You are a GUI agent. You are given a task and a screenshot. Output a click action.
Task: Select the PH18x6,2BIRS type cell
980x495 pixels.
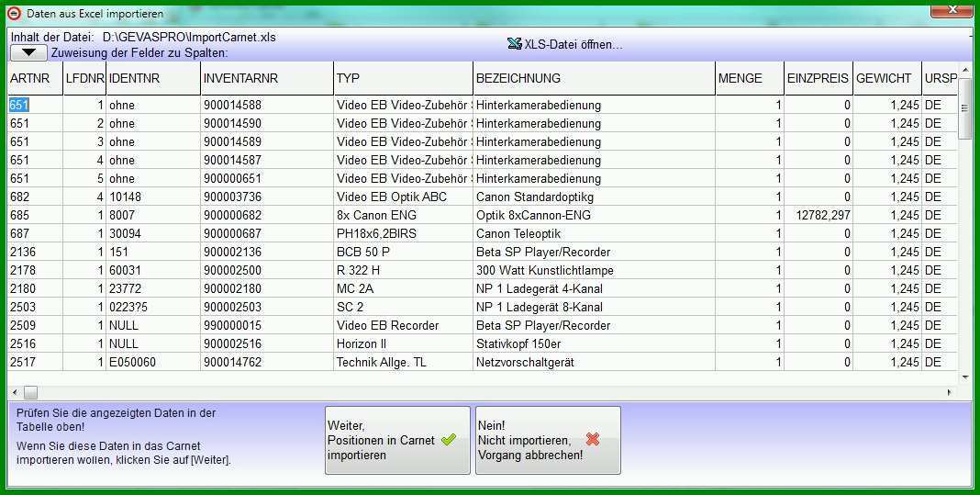tap(404, 233)
